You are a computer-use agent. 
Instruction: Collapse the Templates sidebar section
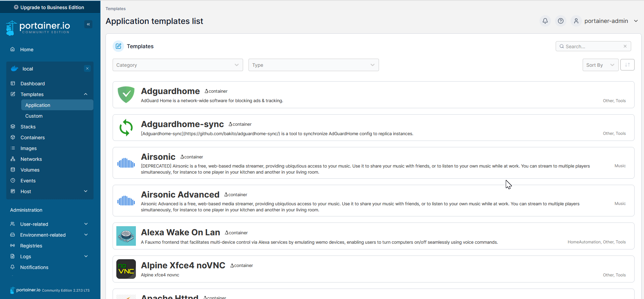click(x=86, y=94)
